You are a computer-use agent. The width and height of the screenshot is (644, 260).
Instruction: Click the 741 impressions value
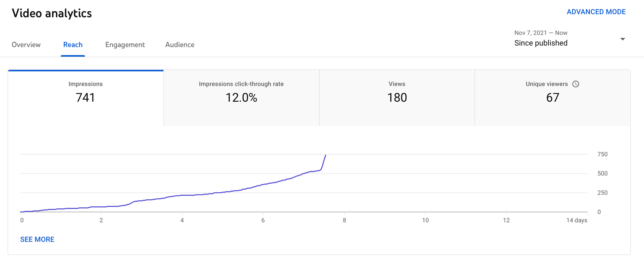point(86,98)
